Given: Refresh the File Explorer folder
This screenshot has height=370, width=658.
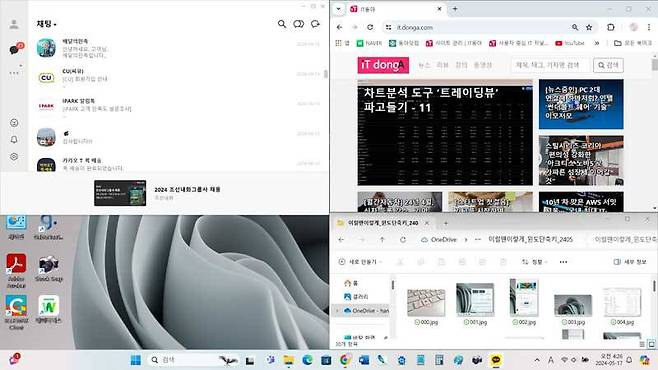Looking at the screenshot, I should click(x=402, y=240).
